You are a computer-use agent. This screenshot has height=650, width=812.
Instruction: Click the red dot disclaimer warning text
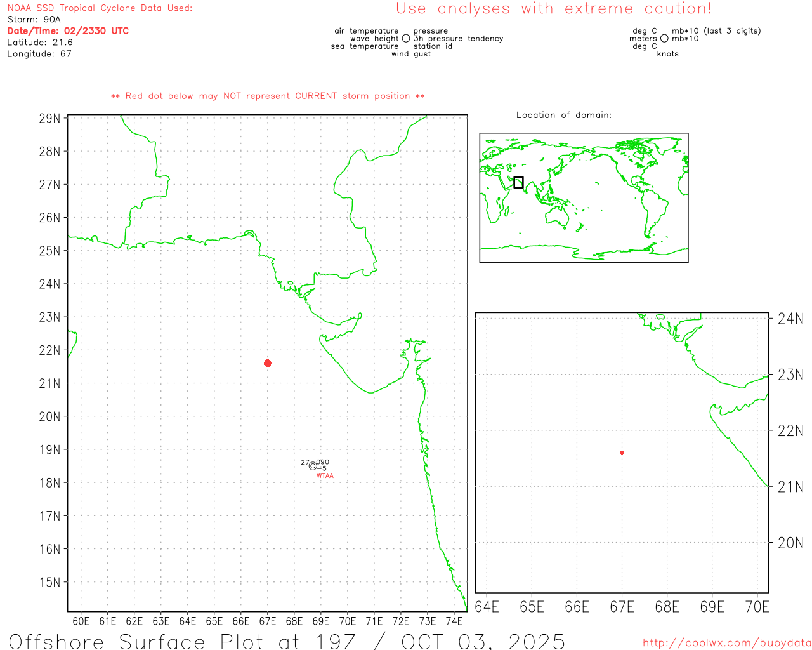click(x=268, y=96)
